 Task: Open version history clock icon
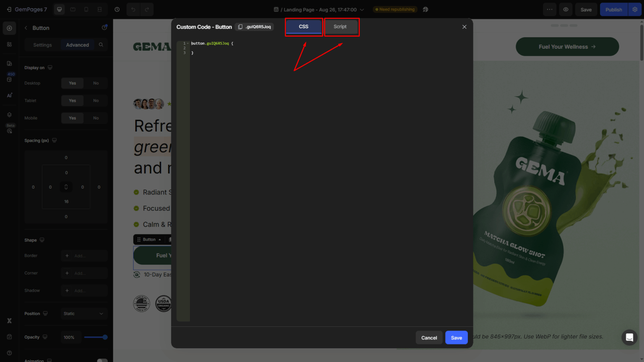(117, 9)
